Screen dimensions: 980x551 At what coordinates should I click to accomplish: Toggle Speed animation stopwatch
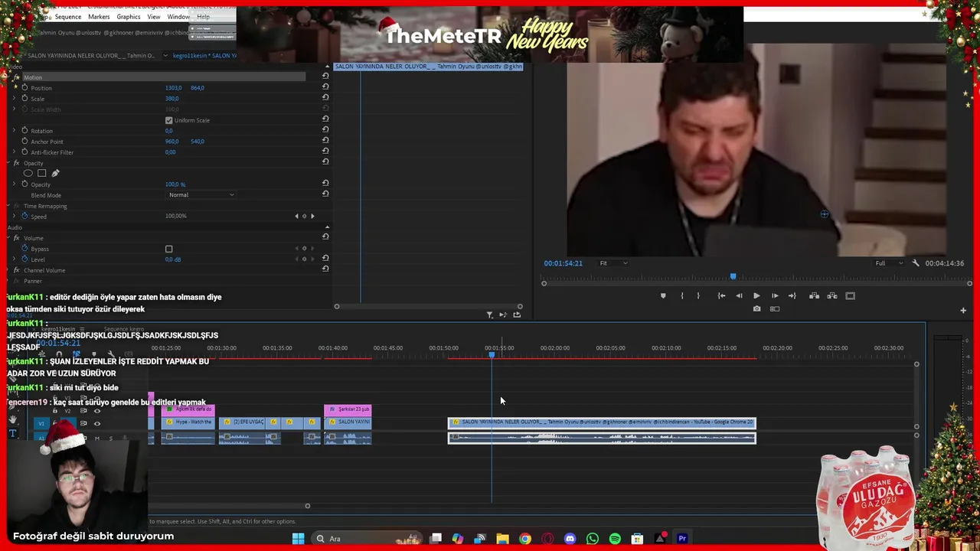(x=24, y=217)
